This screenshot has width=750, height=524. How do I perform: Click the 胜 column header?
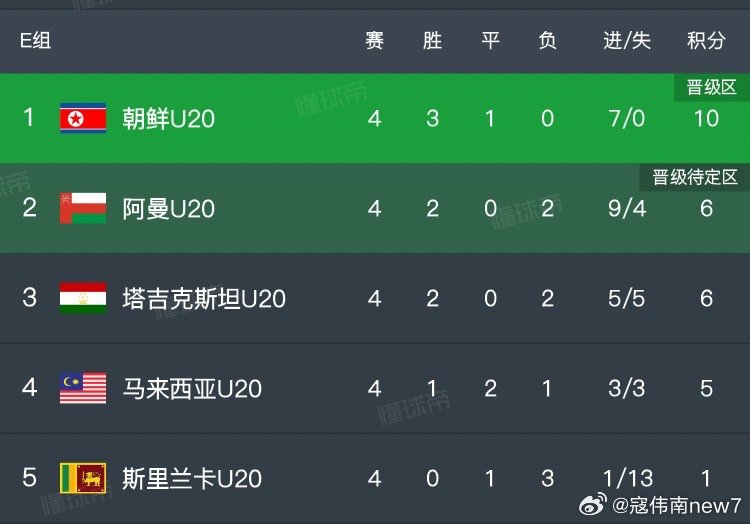tap(432, 40)
